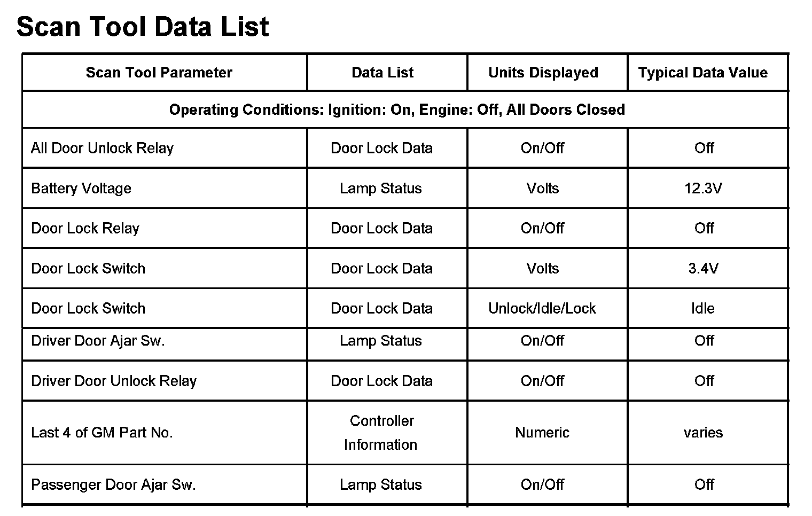Click the All Door Unlock Relay cell
This screenshot has height=516, width=812.
click(102, 148)
